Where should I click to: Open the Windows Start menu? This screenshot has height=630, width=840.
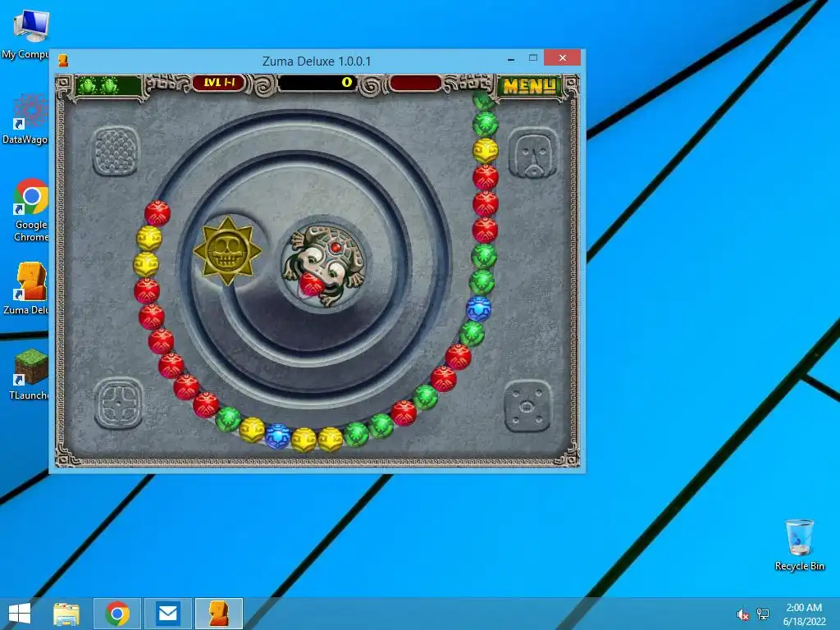(x=20, y=614)
